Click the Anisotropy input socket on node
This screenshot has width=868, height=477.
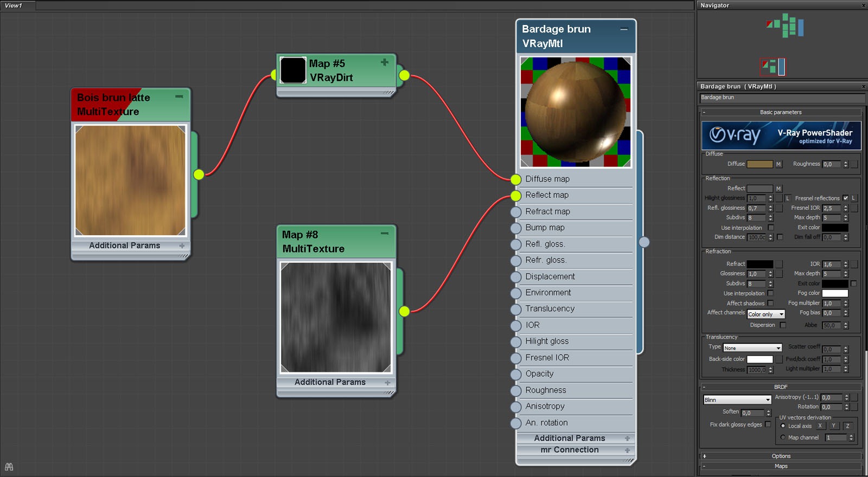tap(515, 407)
